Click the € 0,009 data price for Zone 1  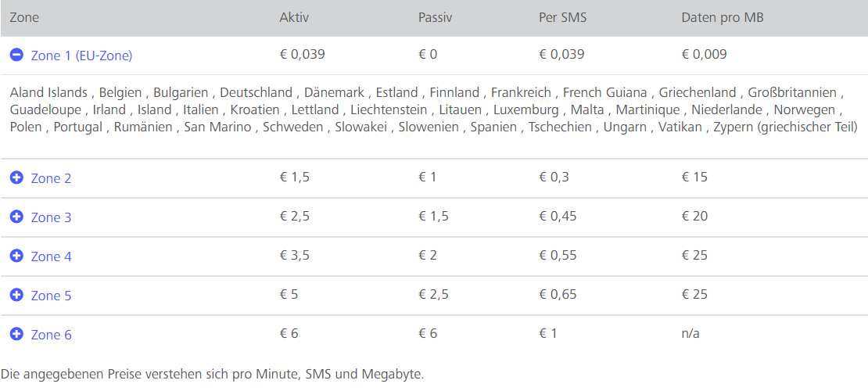pos(704,55)
